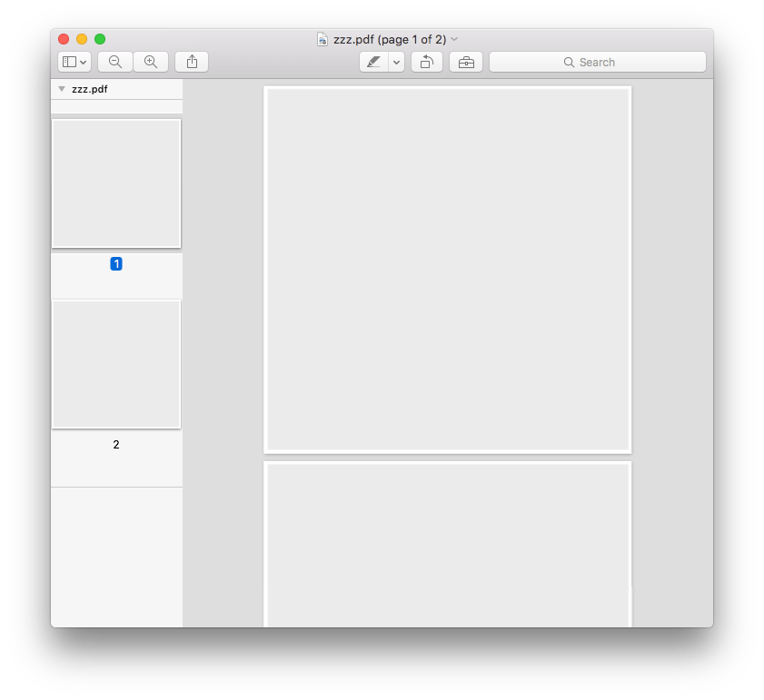The image size is (764, 700).
Task: Open the Share button in toolbar
Action: coord(192,62)
